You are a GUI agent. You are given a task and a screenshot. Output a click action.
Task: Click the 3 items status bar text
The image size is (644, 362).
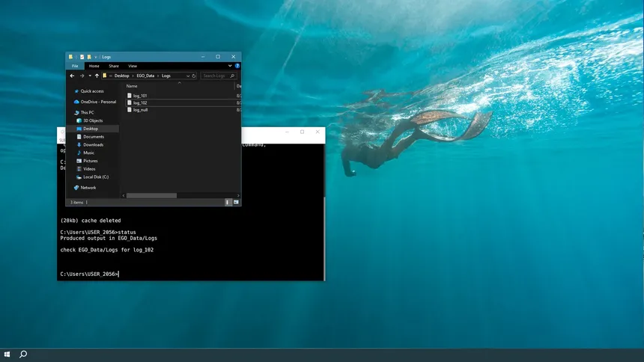point(77,203)
